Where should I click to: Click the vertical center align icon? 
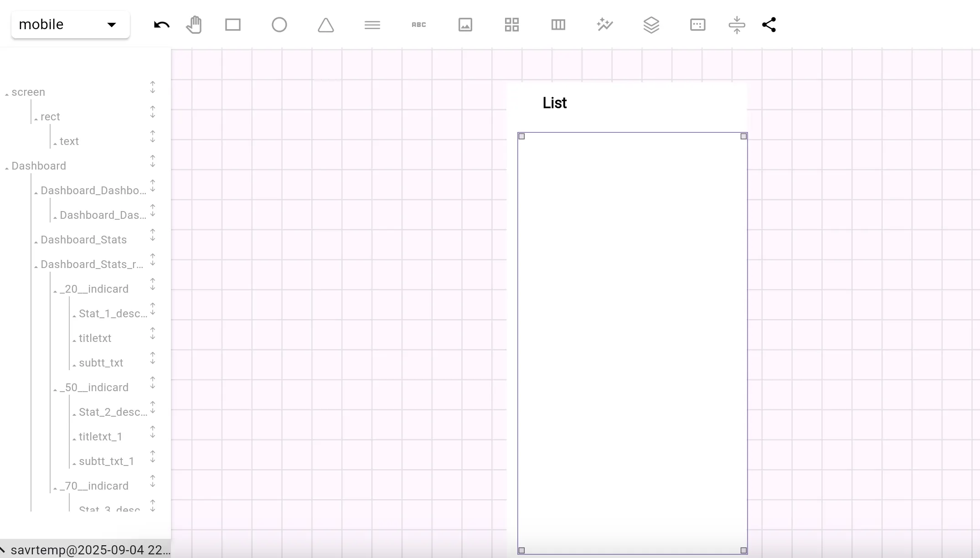[737, 25]
